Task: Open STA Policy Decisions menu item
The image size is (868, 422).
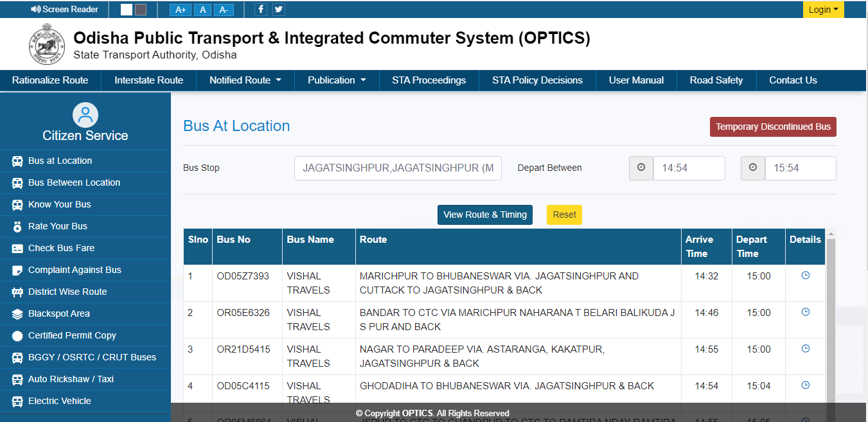Action: (x=538, y=80)
